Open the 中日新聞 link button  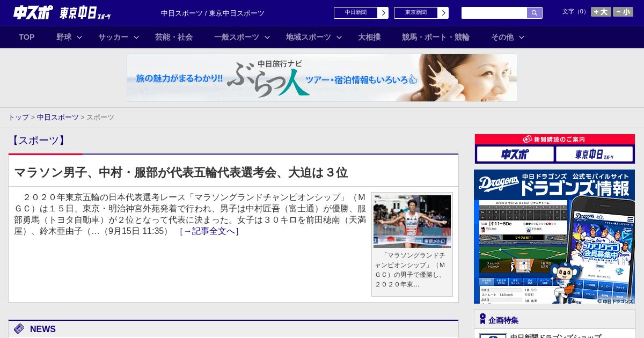(361, 13)
